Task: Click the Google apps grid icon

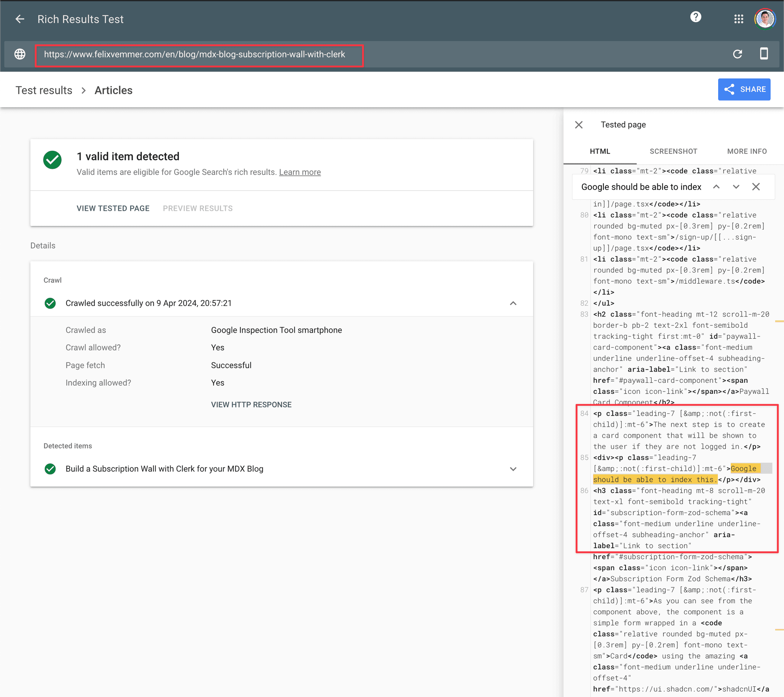Action: pos(738,18)
